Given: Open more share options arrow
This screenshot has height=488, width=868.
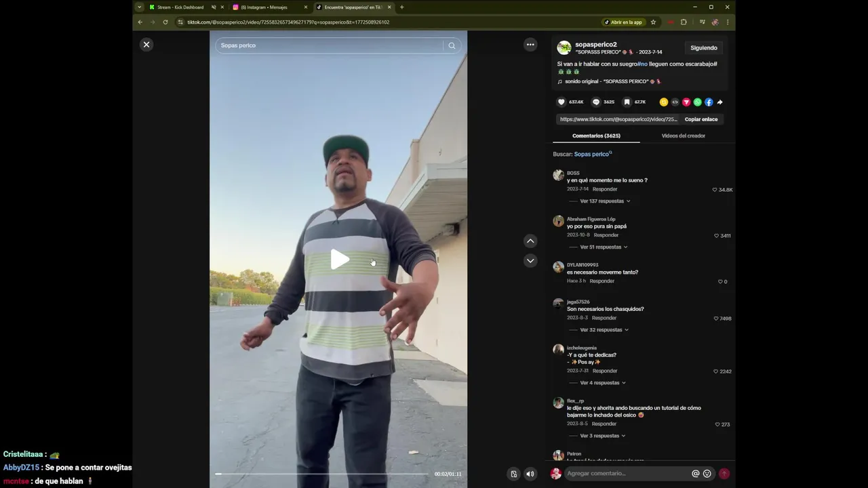Looking at the screenshot, I should [719, 102].
